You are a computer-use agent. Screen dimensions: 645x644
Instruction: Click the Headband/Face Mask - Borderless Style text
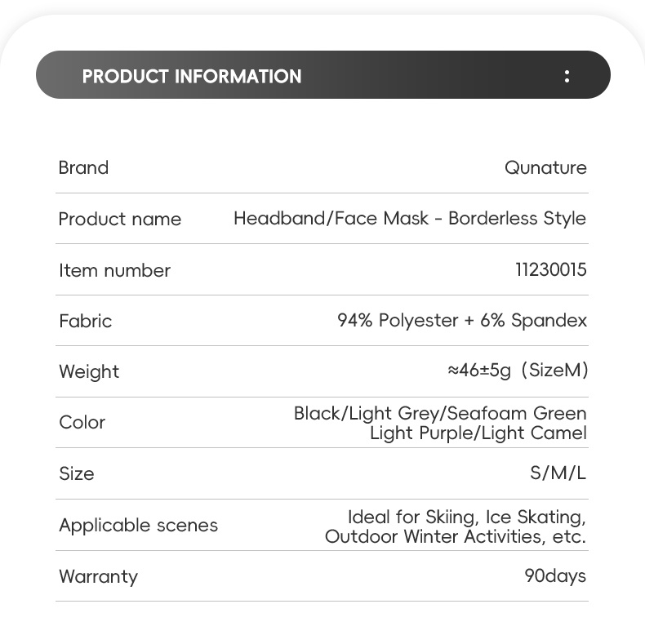pyautogui.click(x=410, y=218)
